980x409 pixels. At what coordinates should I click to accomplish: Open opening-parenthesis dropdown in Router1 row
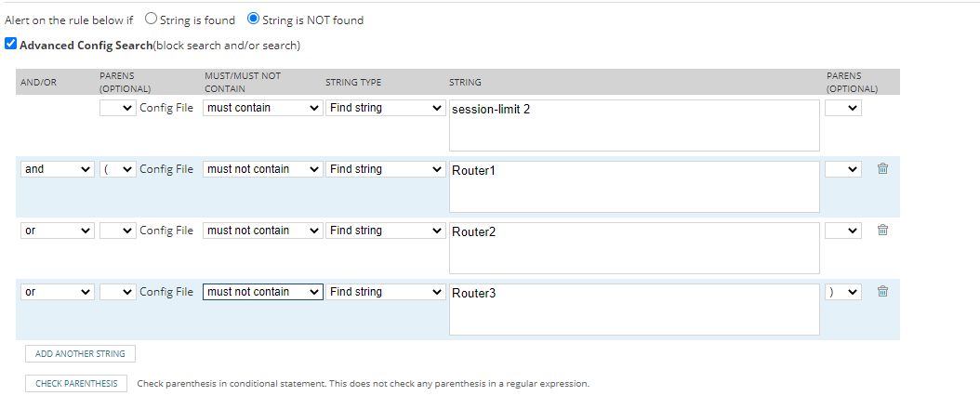coord(118,169)
